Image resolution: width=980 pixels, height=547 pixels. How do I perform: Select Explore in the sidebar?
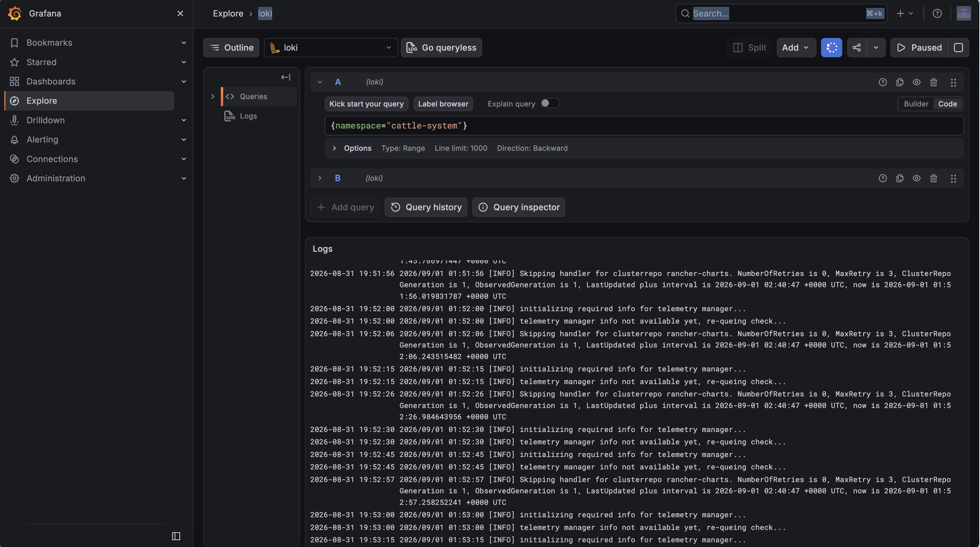click(x=89, y=101)
